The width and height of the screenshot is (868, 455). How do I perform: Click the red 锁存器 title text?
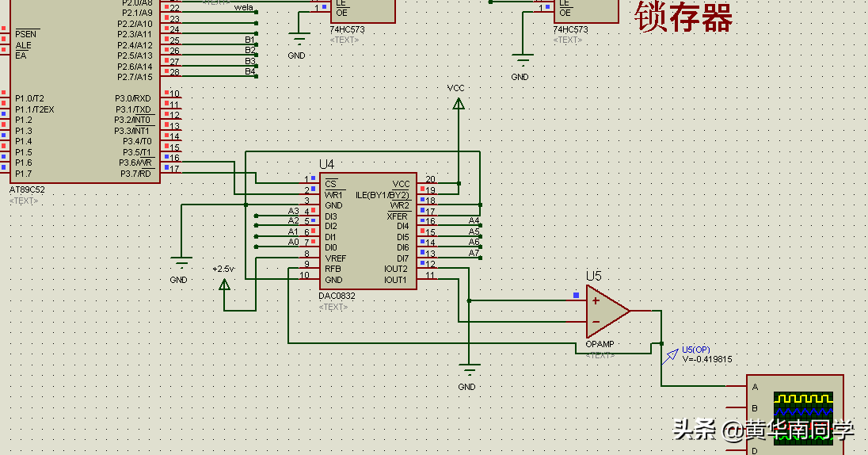click(683, 17)
